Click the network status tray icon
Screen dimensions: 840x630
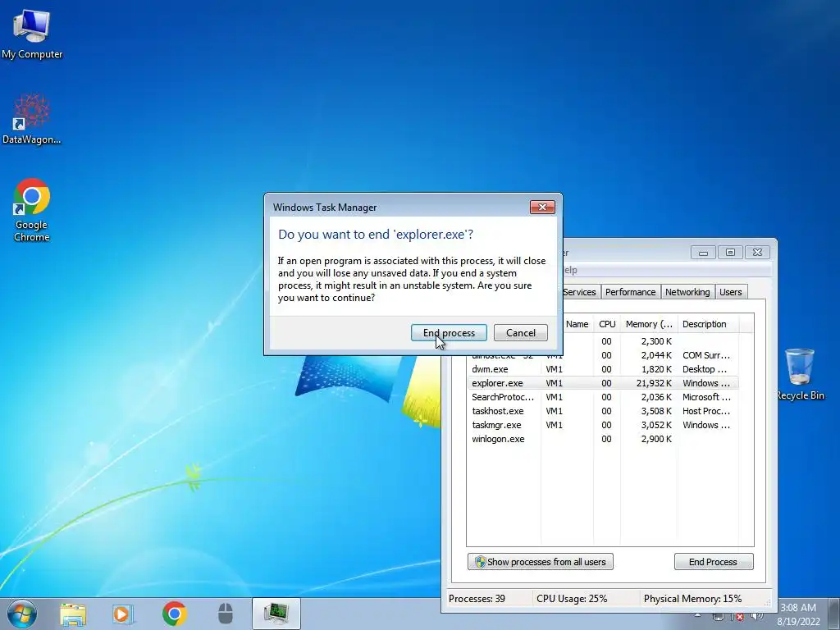[x=718, y=617]
